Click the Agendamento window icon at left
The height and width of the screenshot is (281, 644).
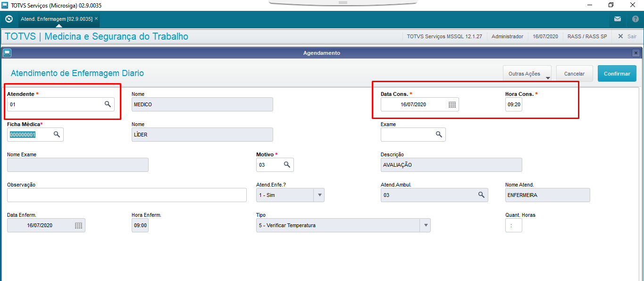tap(7, 53)
